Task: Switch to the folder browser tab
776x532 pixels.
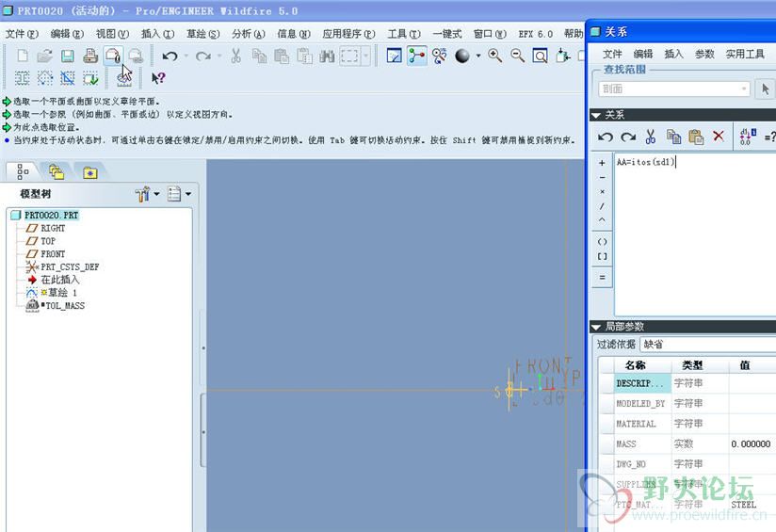Action: click(x=56, y=171)
